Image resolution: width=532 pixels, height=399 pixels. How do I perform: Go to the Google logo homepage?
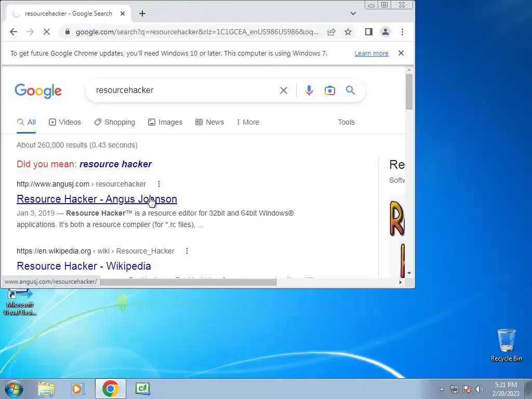pyautogui.click(x=38, y=90)
